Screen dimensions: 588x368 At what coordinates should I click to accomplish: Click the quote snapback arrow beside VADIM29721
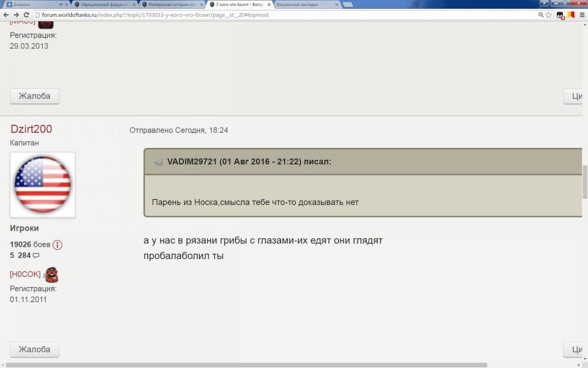click(158, 162)
